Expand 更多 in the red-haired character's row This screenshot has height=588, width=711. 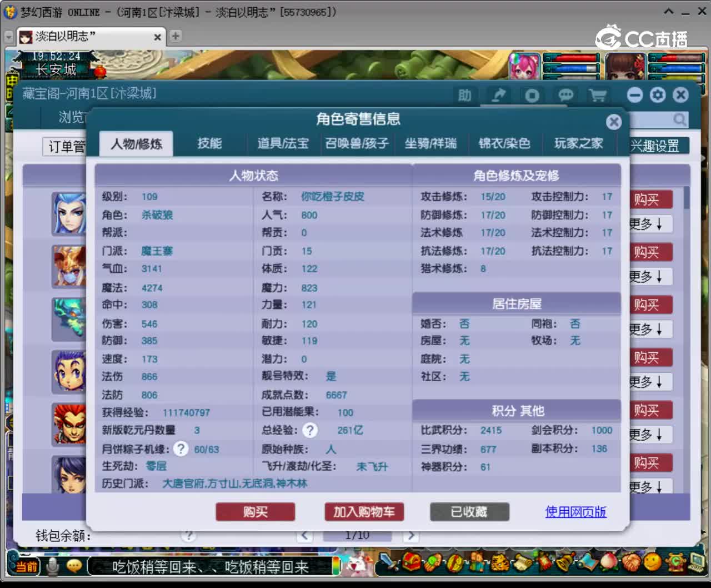pyautogui.click(x=650, y=434)
